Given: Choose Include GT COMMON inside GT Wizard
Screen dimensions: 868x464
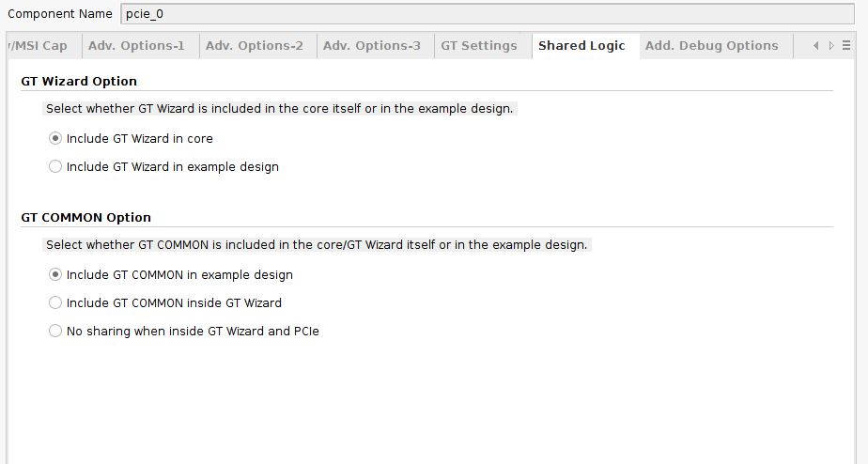Looking at the screenshot, I should pyautogui.click(x=55, y=303).
